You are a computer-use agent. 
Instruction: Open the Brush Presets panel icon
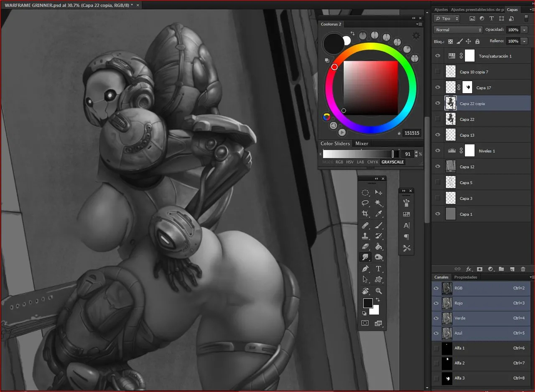point(406,203)
